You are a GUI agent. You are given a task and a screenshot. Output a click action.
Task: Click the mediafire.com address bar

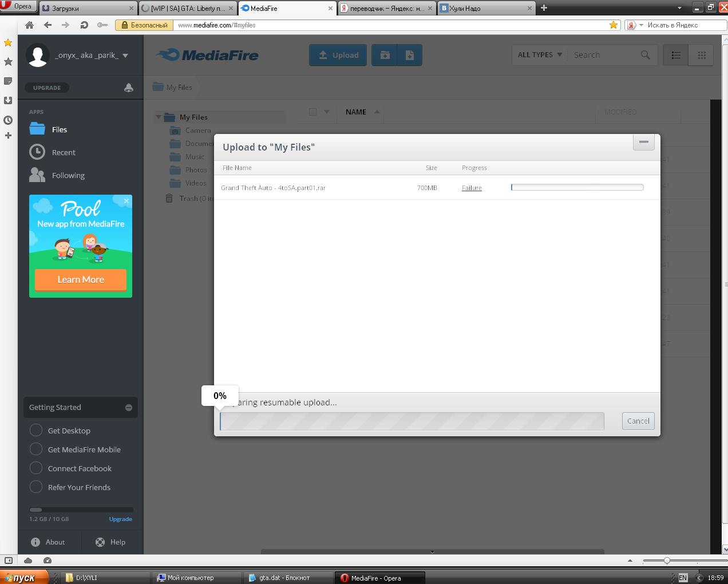[x=389, y=25]
